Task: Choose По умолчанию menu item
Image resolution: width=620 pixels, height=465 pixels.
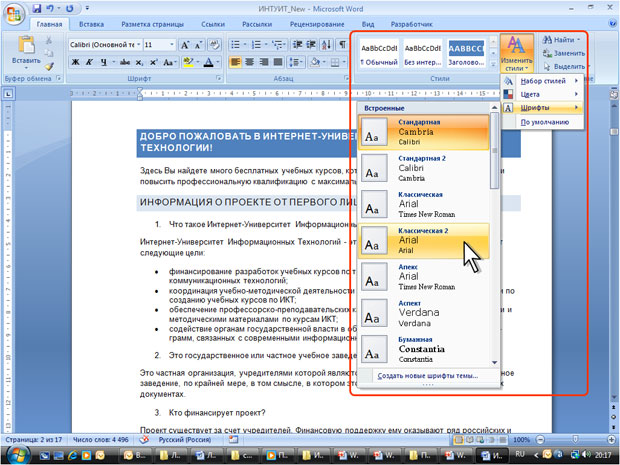Action: (x=542, y=122)
